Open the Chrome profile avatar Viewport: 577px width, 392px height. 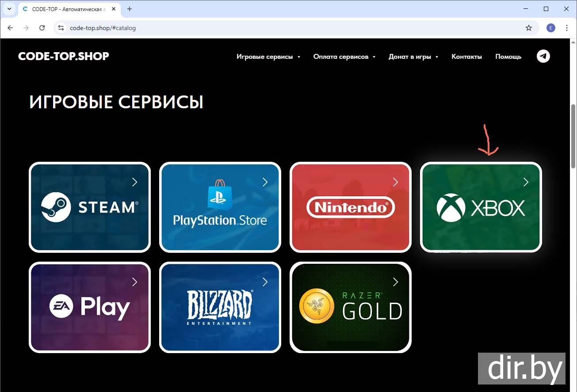(550, 28)
